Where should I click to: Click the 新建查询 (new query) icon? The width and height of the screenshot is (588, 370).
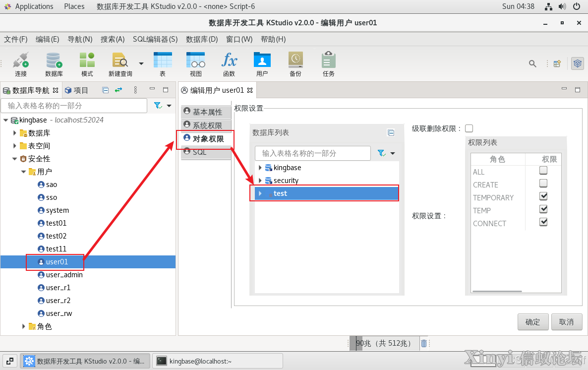(x=120, y=64)
